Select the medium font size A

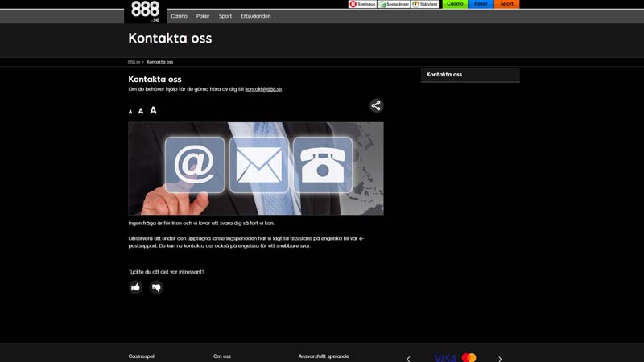(x=141, y=111)
